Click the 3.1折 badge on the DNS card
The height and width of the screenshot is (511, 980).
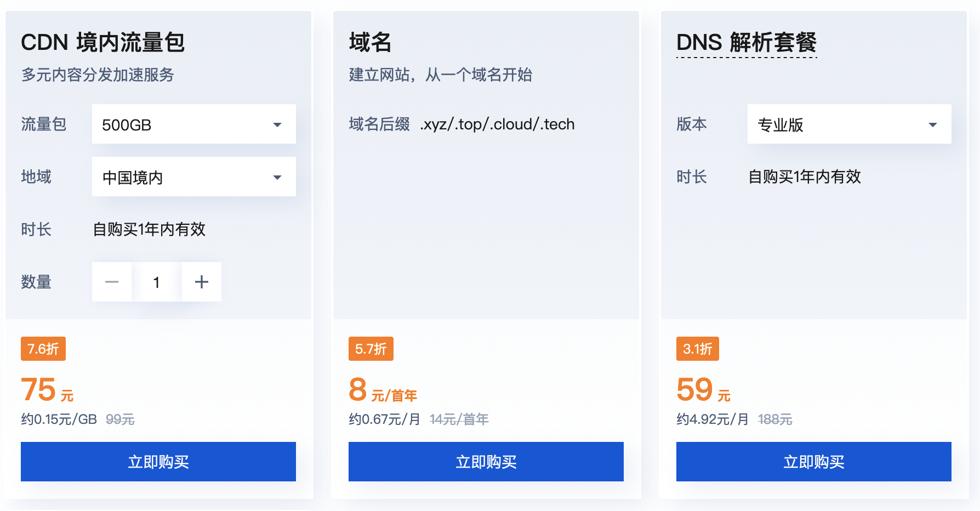click(697, 348)
